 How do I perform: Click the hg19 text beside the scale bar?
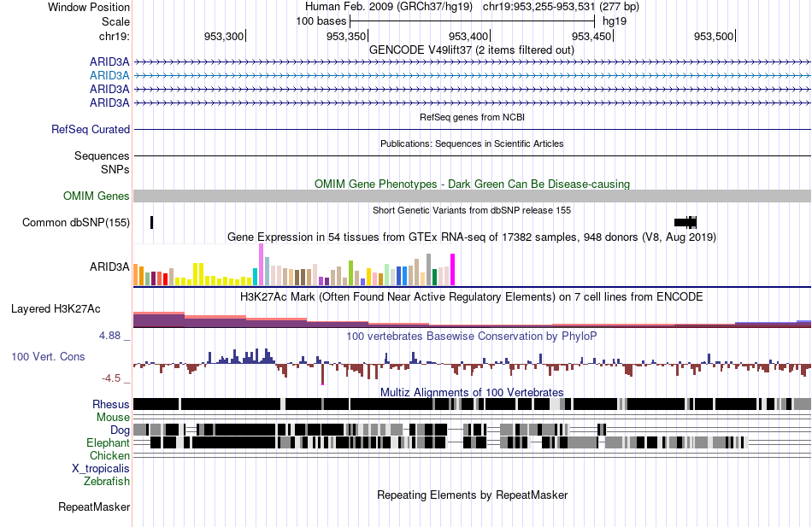[x=615, y=21]
